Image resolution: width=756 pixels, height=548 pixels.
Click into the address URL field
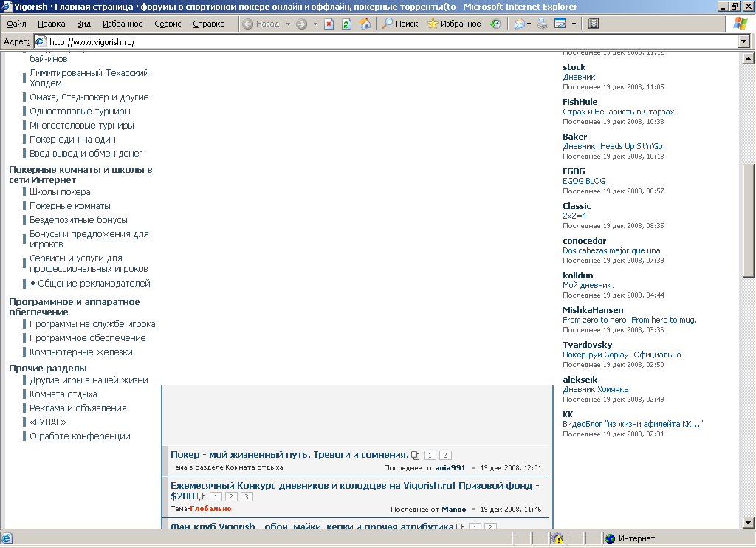pos(369,42)
